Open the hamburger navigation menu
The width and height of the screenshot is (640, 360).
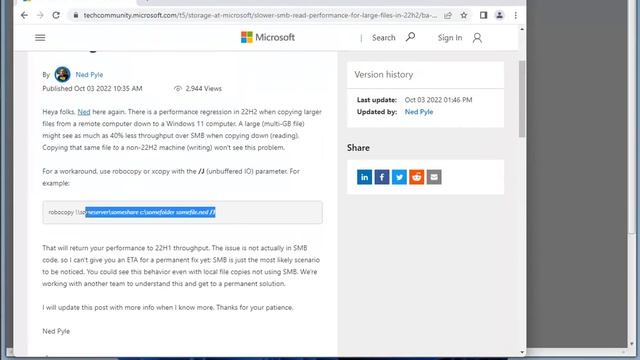coord(40,38)
